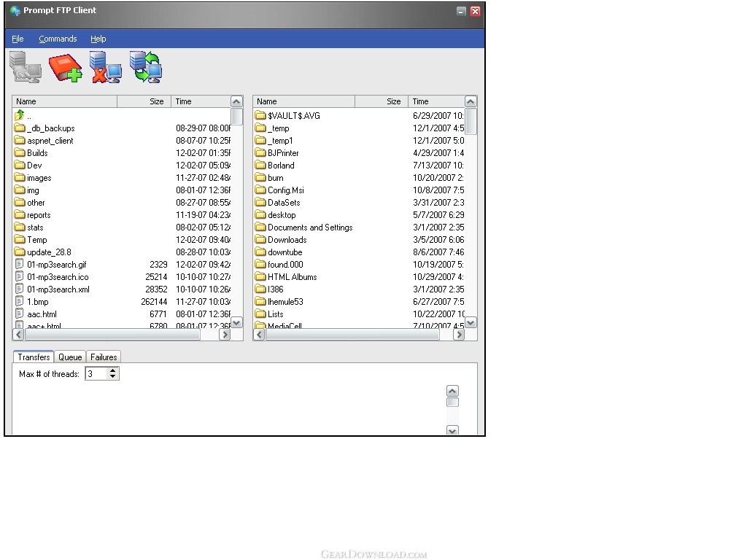The height and width of the screenshot is (560, 747).
Task: Open the Help menu
Action: pos(98,39)
